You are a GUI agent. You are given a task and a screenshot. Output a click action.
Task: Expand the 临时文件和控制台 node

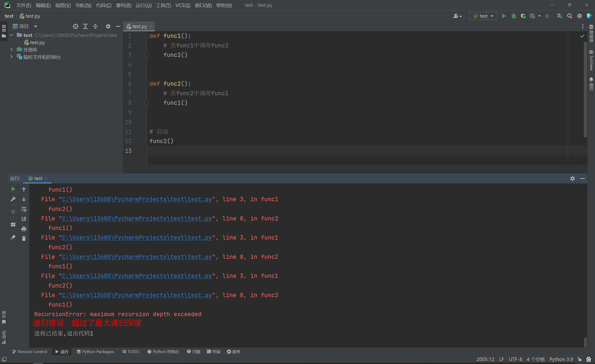coord(12,57)
